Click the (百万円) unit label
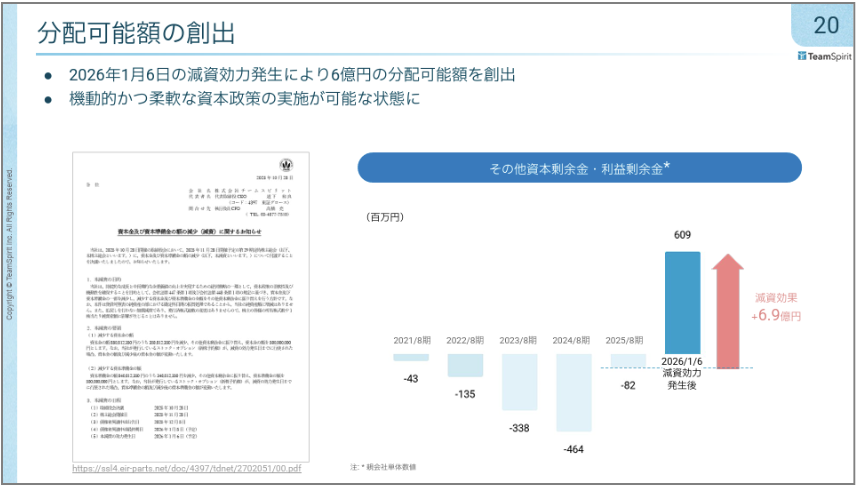This screenshot has height=487, width=860. [389, 215]
